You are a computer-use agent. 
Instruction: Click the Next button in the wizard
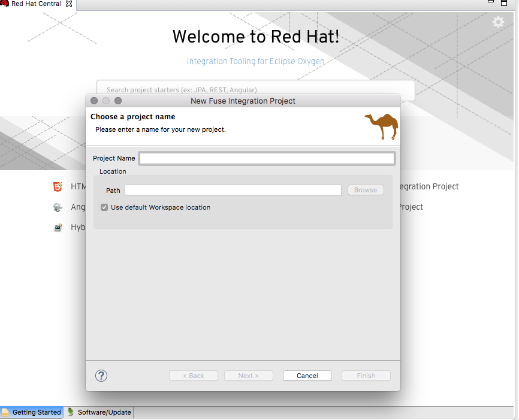coord(248,376)
